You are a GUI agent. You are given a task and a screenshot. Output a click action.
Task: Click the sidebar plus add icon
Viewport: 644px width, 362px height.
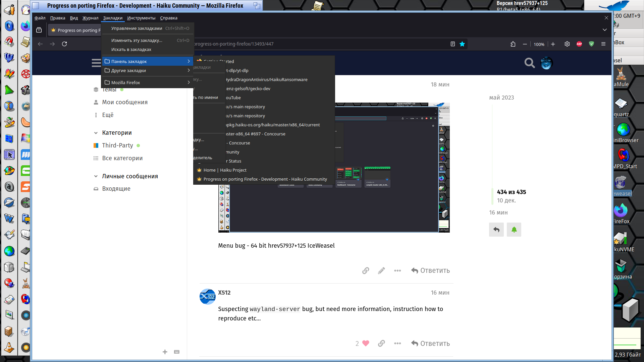pyautogui.click(x=165, y=352)
